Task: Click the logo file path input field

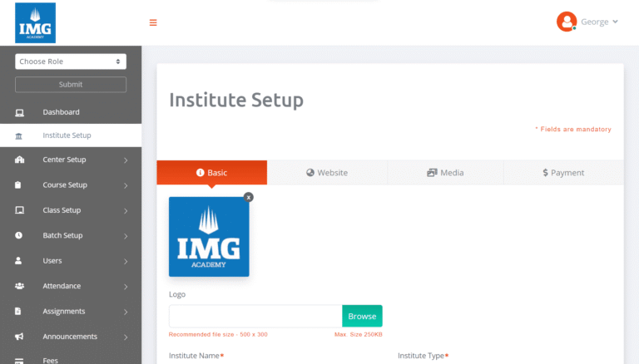Action: (x=255, y=316)
